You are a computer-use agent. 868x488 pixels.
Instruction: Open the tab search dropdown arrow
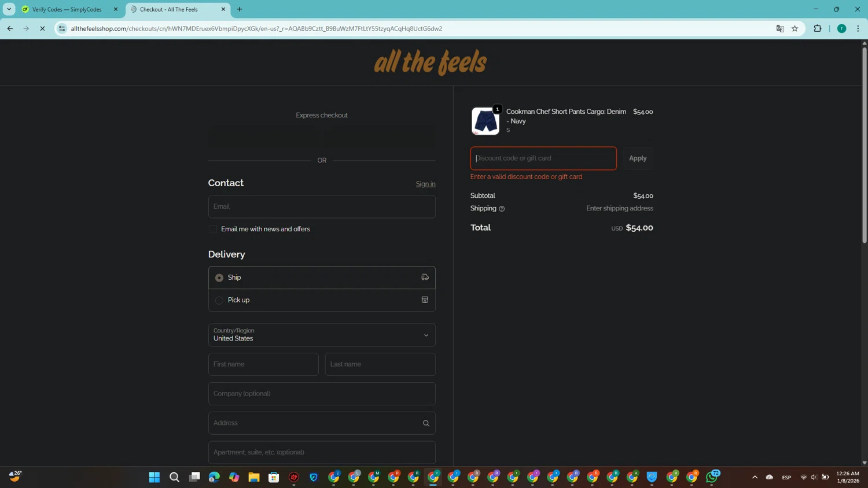(9, 9)
